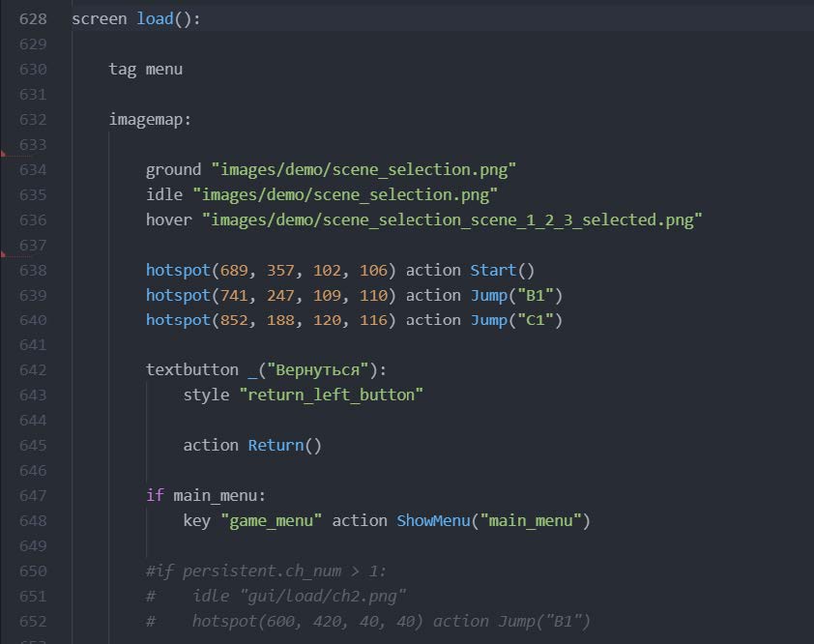Click the "idle" keyword on line 635
The height and width of the screenshot is (644, 814).
[164, 194]
